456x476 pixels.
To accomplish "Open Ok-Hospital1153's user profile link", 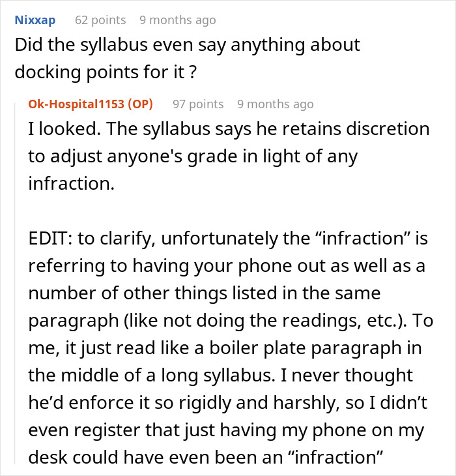I will 76,104.
